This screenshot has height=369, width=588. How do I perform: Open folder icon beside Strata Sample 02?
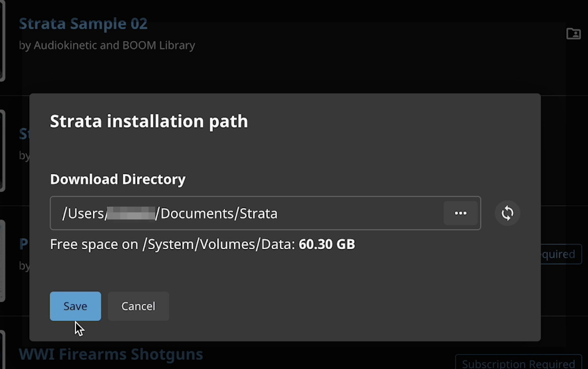coord(573,34)
